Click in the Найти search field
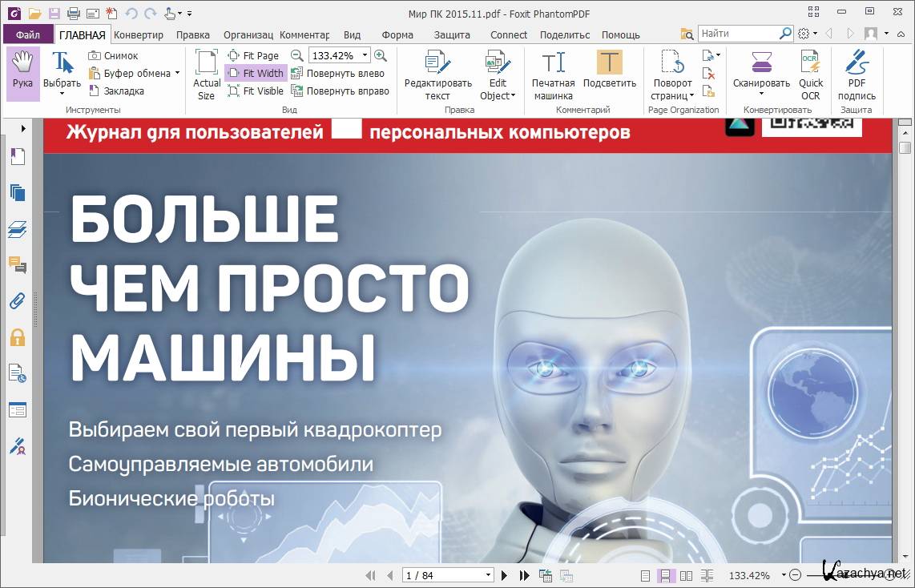 (x=737, y=34)
